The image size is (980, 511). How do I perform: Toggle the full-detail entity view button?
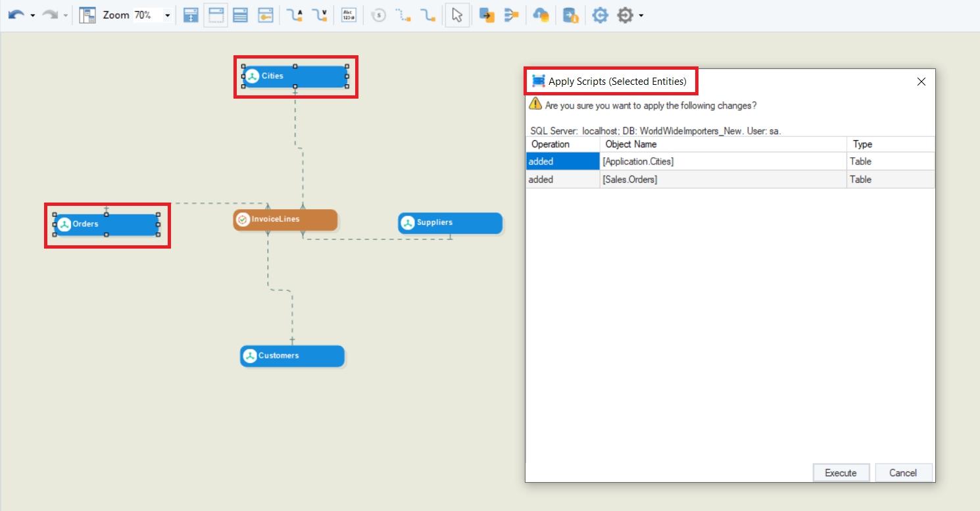pos(241,15)
